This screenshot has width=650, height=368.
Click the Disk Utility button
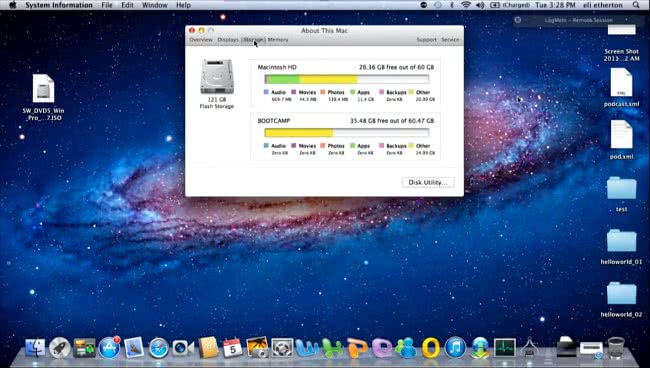[428, 182]
